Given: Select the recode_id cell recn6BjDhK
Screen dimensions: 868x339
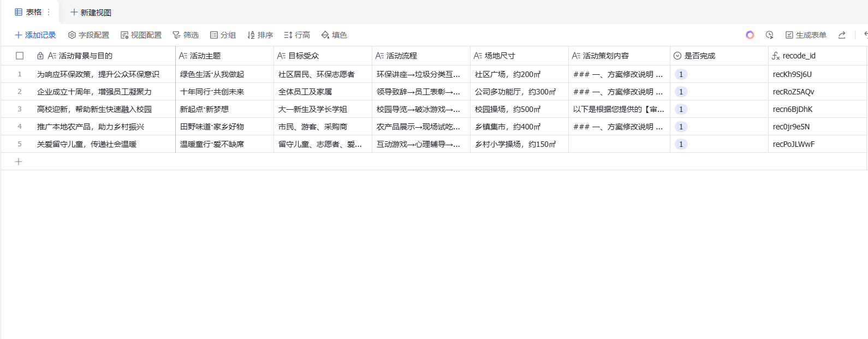Looking at the screenshot, I should [x=793, y=109].
